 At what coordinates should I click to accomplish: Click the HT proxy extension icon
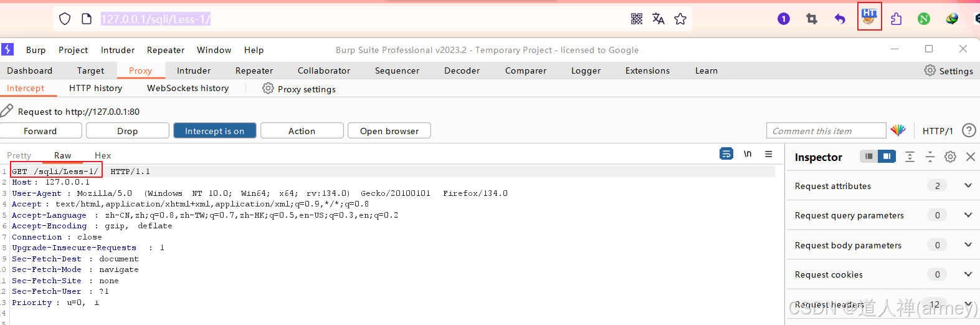(869, 17)
